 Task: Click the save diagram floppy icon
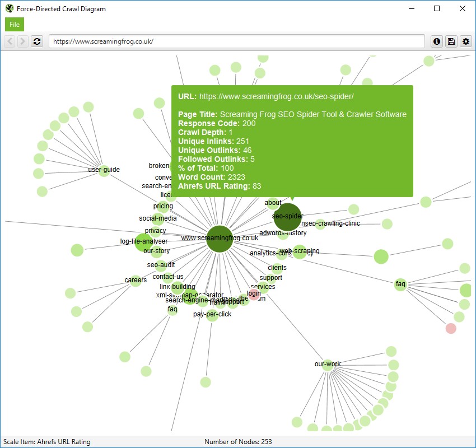(451, 41)
